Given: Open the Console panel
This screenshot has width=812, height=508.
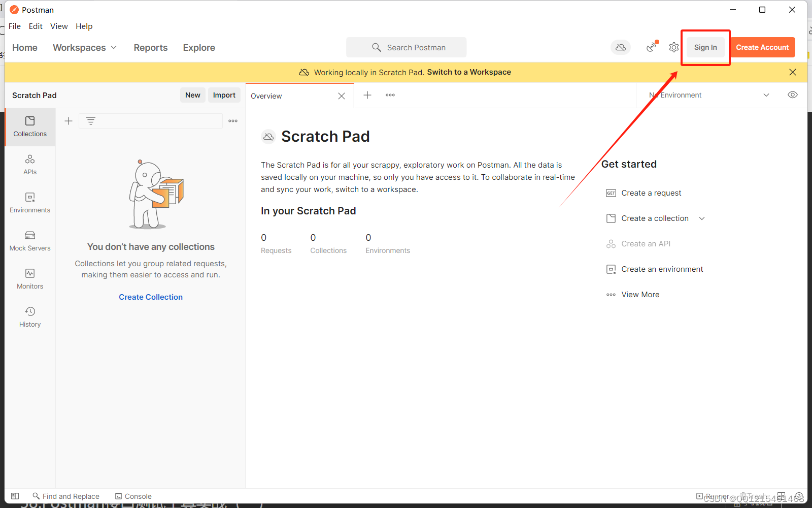Looking at the screenshot, I should (133, 496).
